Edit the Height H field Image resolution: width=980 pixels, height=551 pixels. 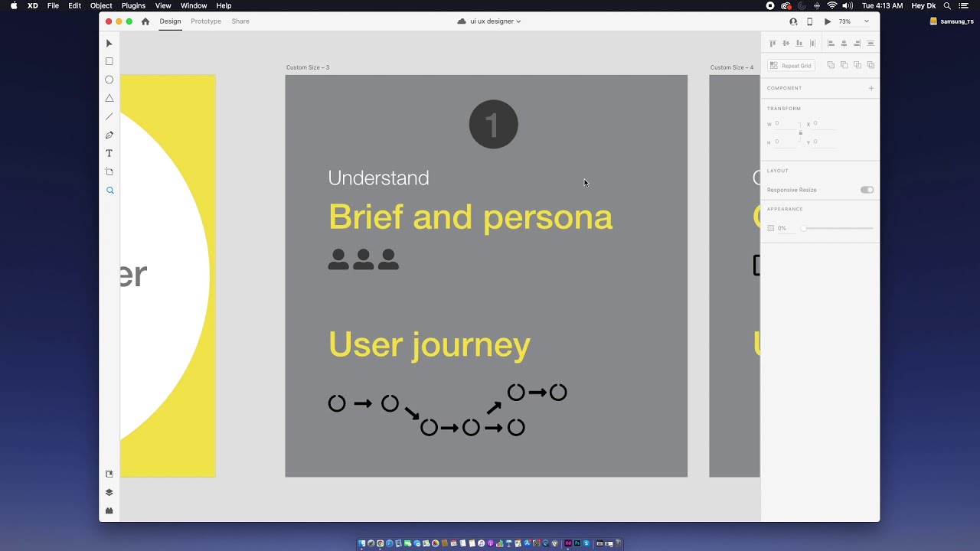(x=785, y=142)
